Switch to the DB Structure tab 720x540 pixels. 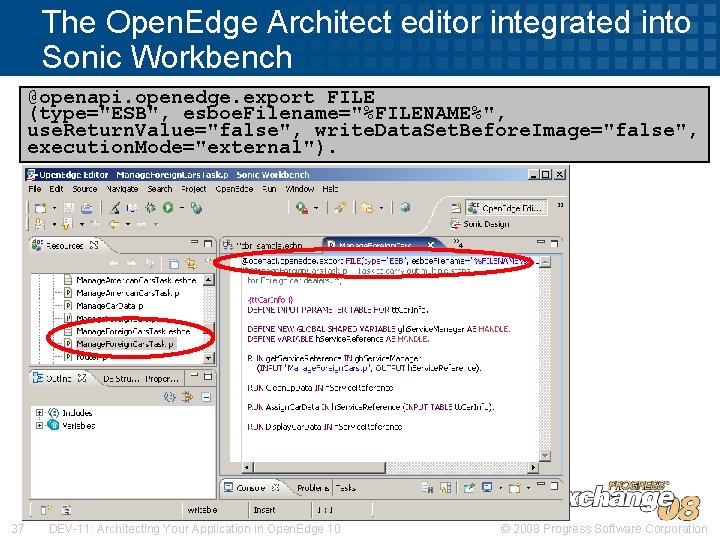tap(121, 379)
